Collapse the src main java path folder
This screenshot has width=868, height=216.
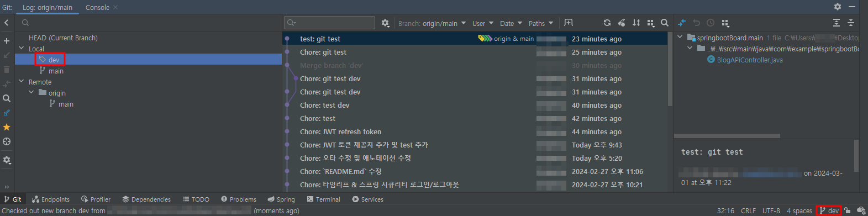(690, 49)
